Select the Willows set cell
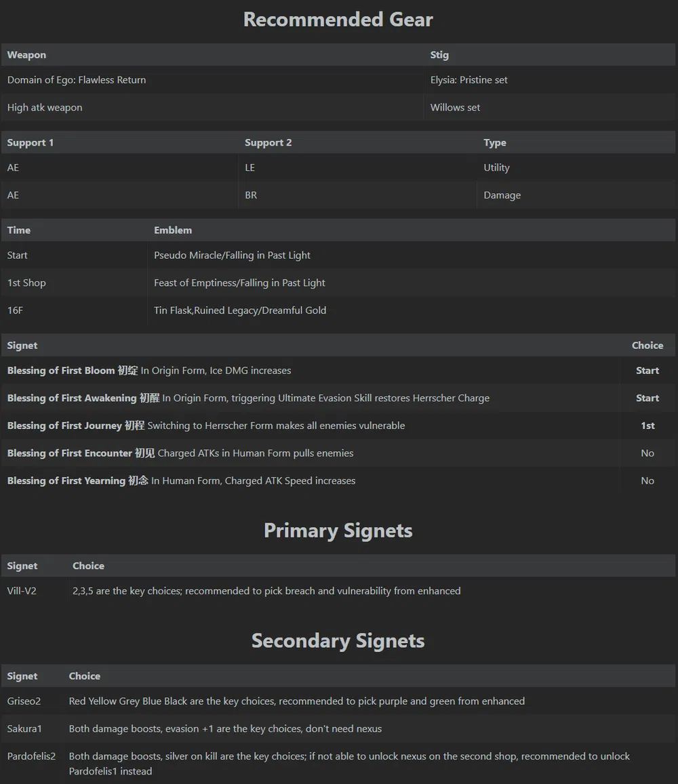 (x=455, y=108)
